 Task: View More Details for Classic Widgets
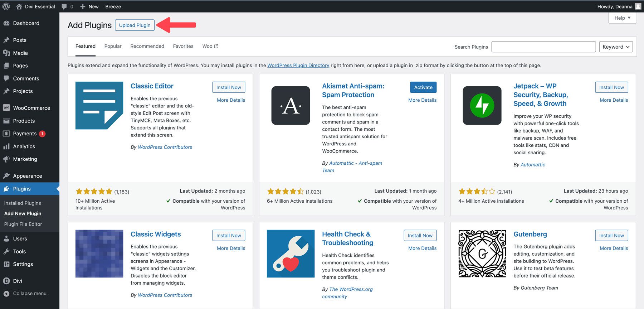tap(231, 248)
